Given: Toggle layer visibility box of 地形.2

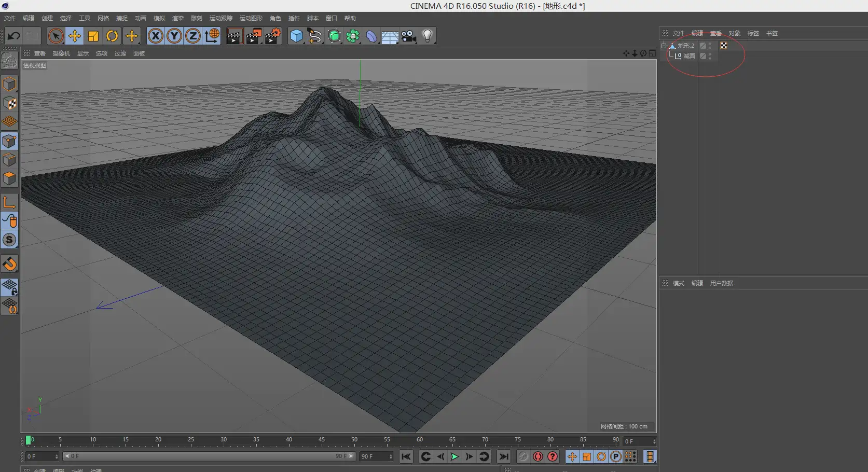Looking at the screenshot, I should pyautogui.click(x=702, y=46).
